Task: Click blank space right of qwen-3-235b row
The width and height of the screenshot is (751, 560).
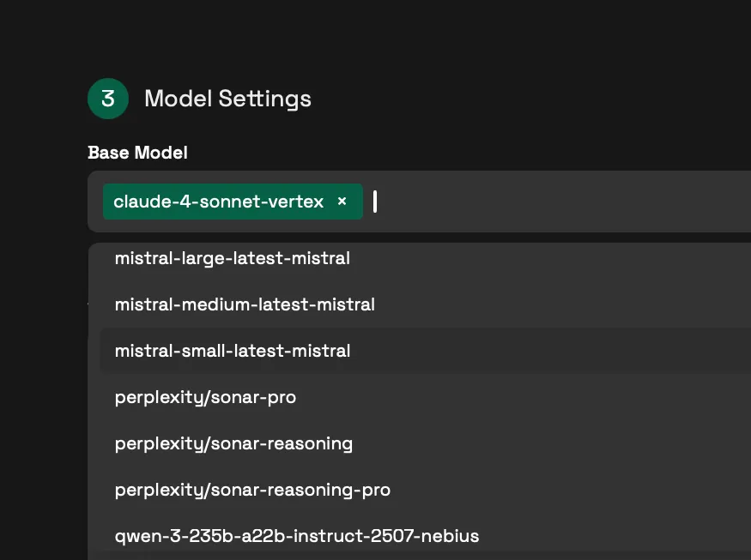Action: 618,536
